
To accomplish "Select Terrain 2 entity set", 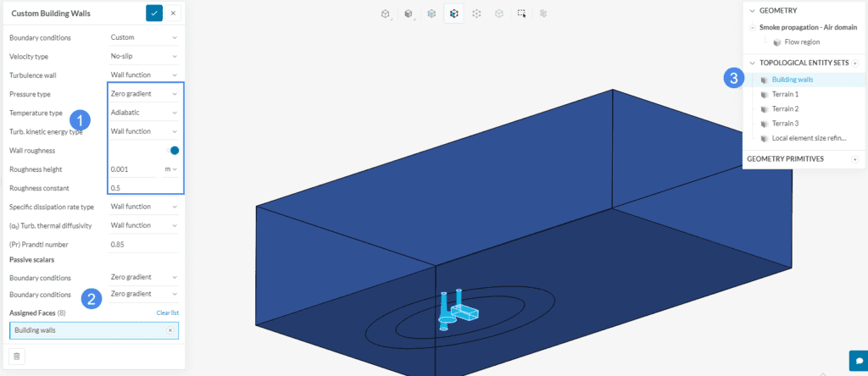I will 786,109.
